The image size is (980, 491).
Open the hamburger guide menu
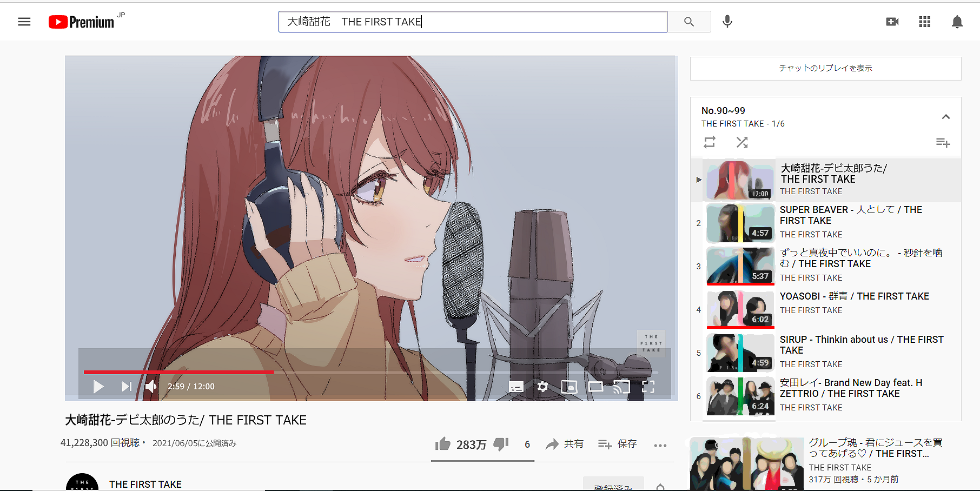24,22
